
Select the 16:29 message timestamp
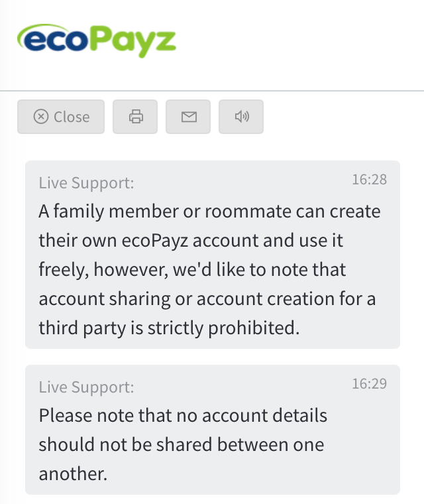coord(370,383)
